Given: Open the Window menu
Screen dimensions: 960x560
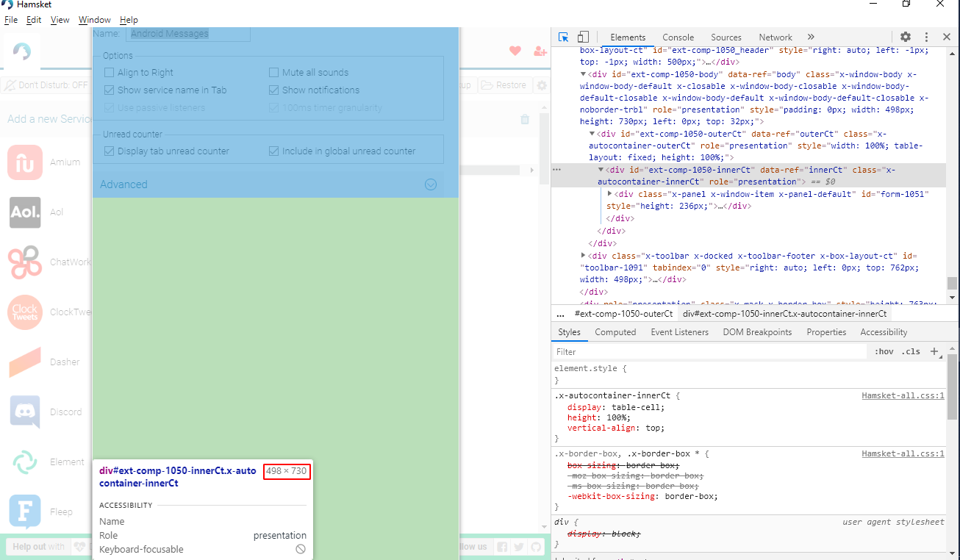Looking at the screenshot, I should tap(95, 20).
